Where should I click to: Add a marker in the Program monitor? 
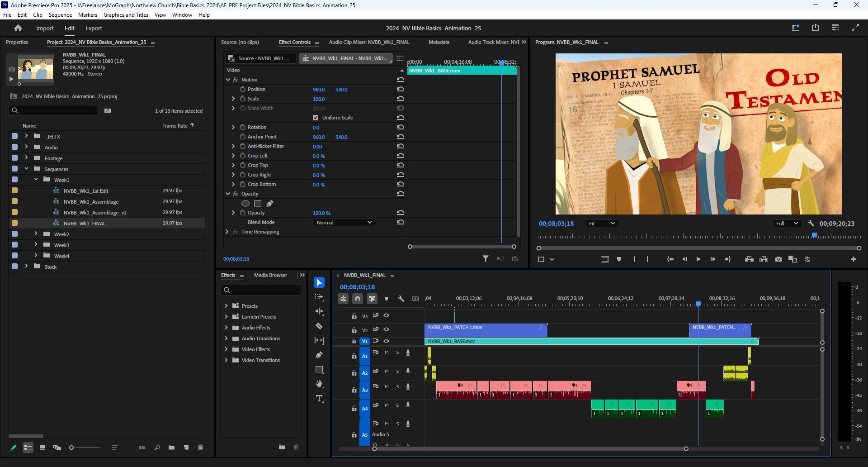pos(619,259)
